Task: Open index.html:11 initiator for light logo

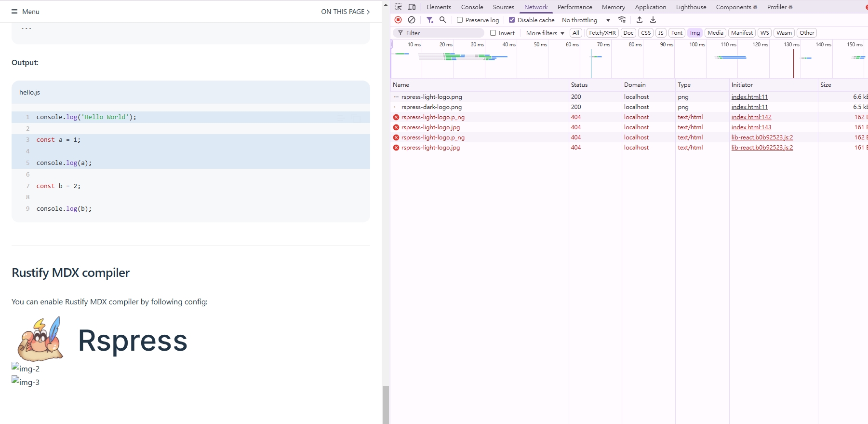Action: click(749, 96)
